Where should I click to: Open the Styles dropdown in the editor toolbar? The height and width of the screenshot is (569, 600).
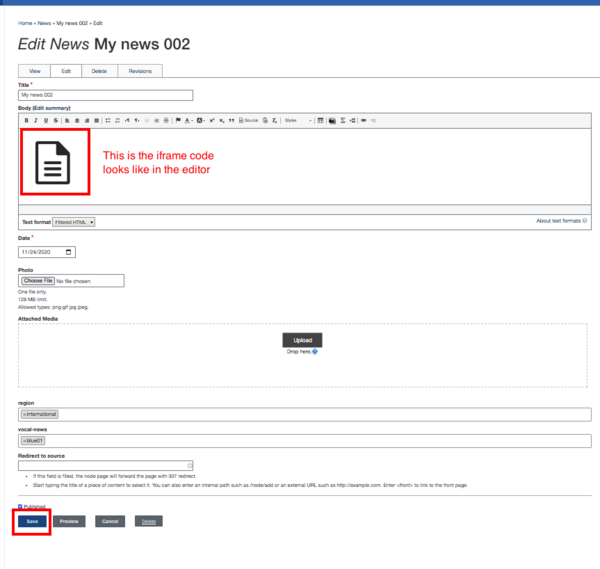pos(296,120)
